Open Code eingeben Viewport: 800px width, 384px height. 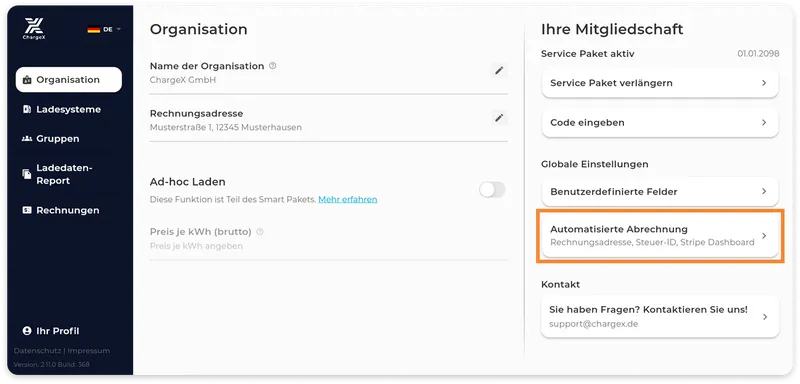[x=660, y=122]
